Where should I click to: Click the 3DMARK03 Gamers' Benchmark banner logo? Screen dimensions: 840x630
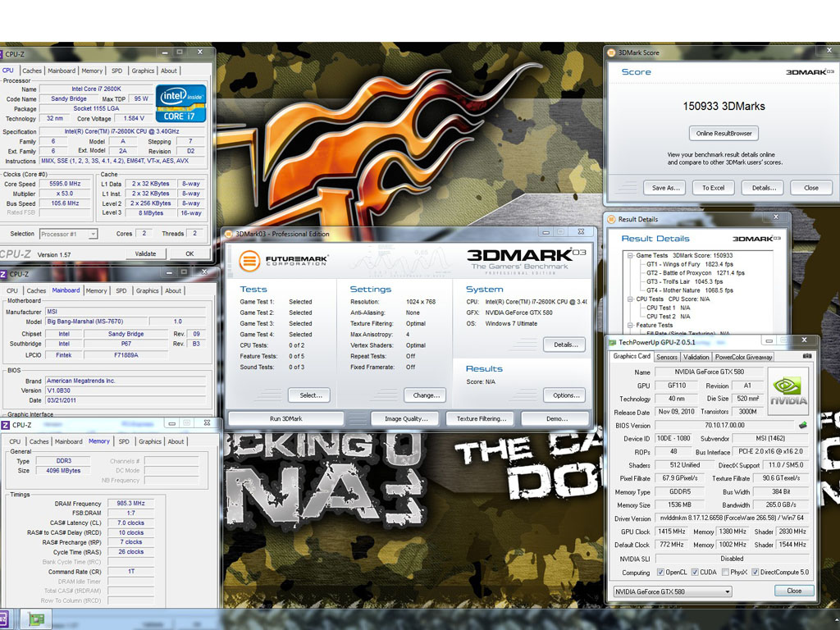pos(526,262)
